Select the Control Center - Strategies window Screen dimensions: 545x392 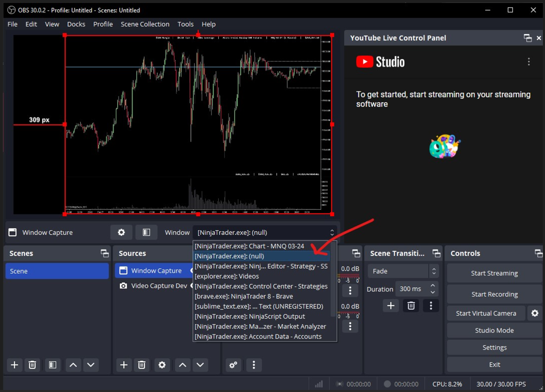[262, 286]
